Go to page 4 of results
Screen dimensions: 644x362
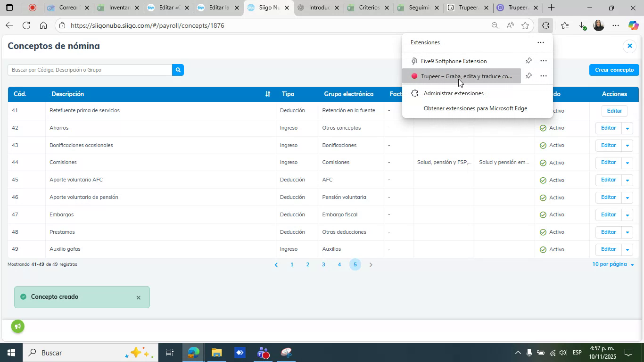point(339,265)
